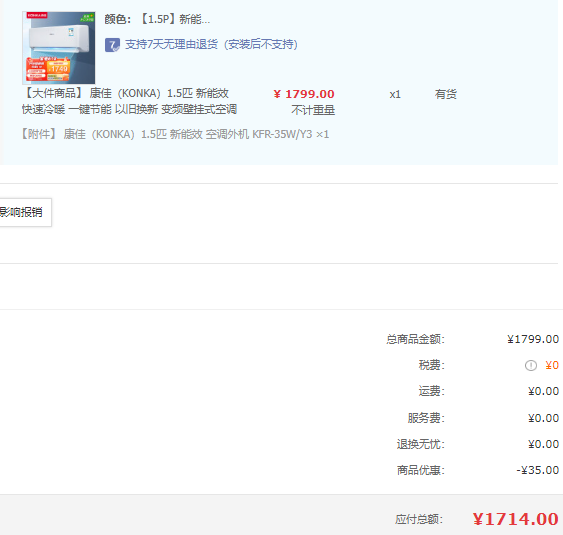Viewport: 563px width, 535px height.
Task: Click the 总商品金额 label
Action: (415, 339)
